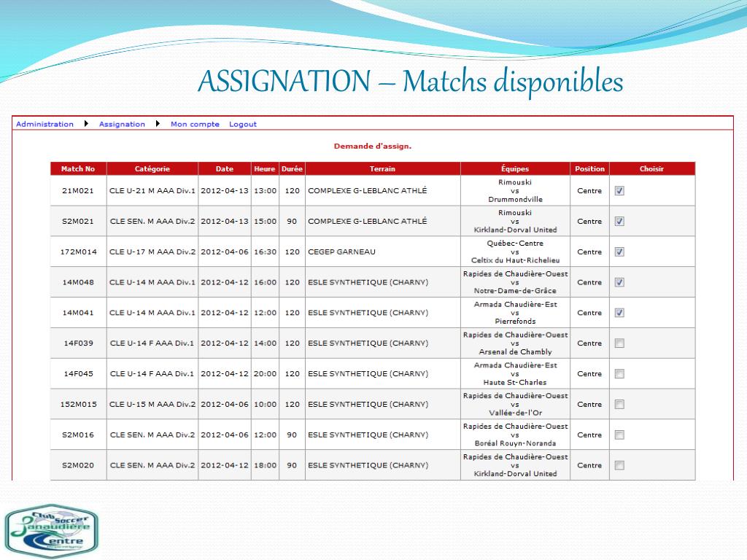Image resolution: width=747 pixels, height=560 pixels.
Task: Check the match 14F045 checkbox
Action: pos(619,374)
